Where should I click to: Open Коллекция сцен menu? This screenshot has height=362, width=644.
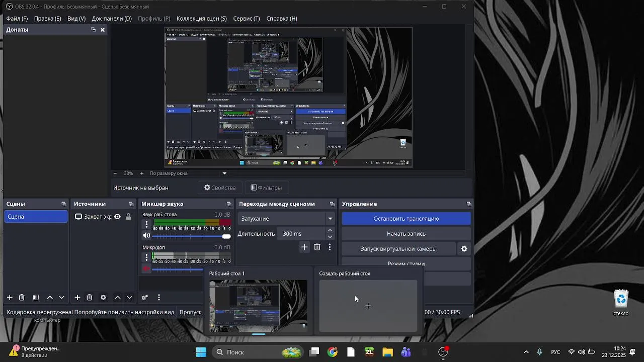202,19
